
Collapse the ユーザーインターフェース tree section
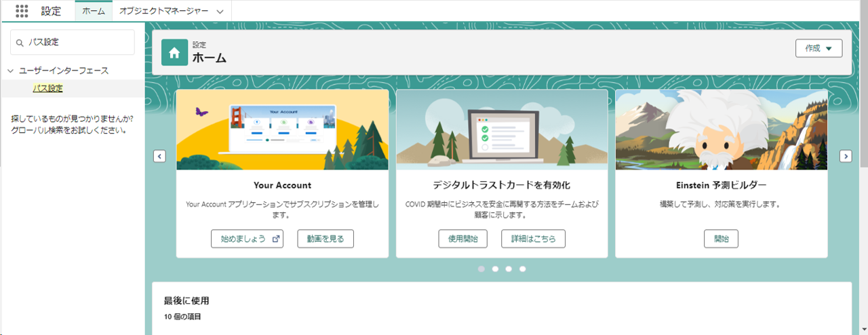(11, 71)
